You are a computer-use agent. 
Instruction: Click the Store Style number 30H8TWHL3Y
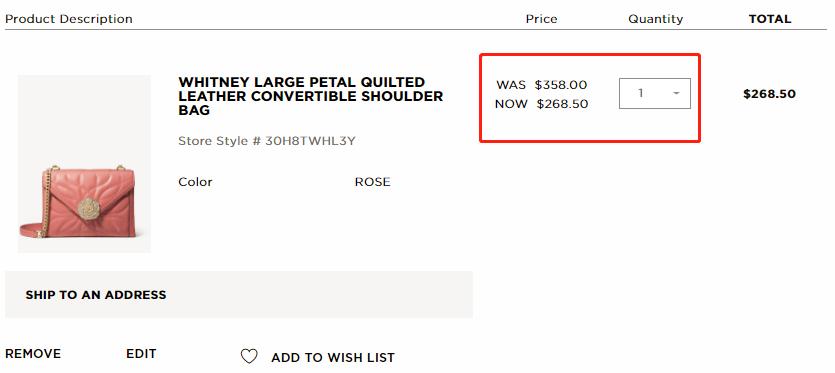point(267,141)
